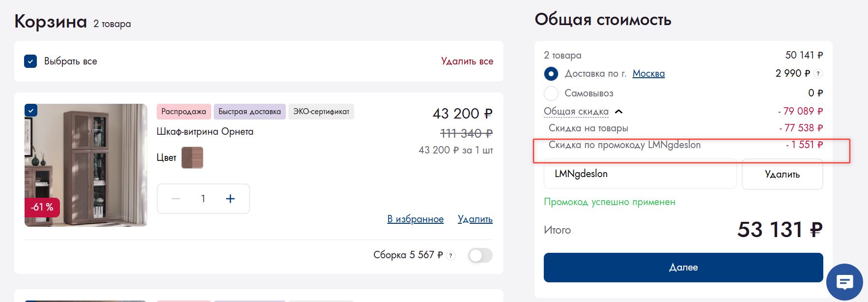The height and width of the screenshot is (302, 868).
Task: Open the chat support widget
Action: [x=844, y=282]
